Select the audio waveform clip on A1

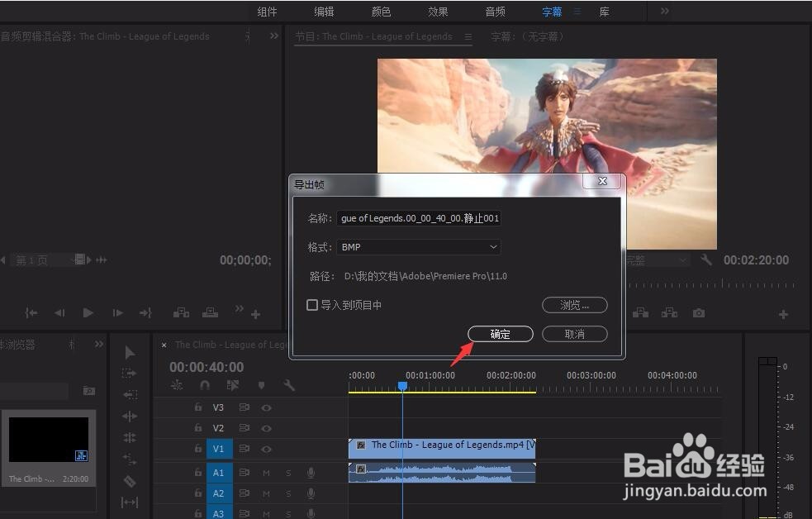point(442,473)
